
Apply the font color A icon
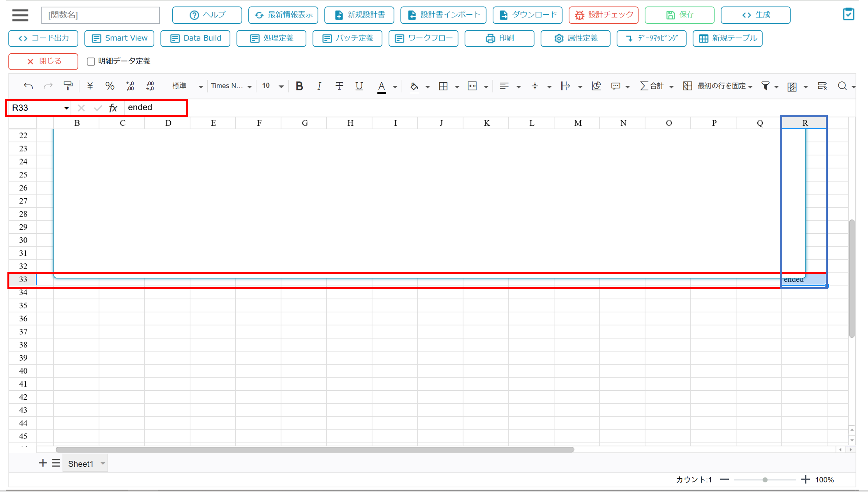tap(382, 87)
